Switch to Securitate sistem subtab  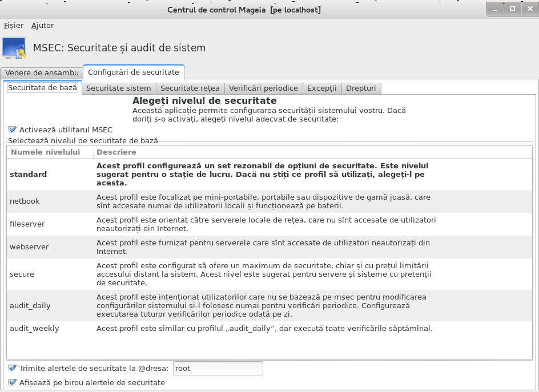pos(119,88)
